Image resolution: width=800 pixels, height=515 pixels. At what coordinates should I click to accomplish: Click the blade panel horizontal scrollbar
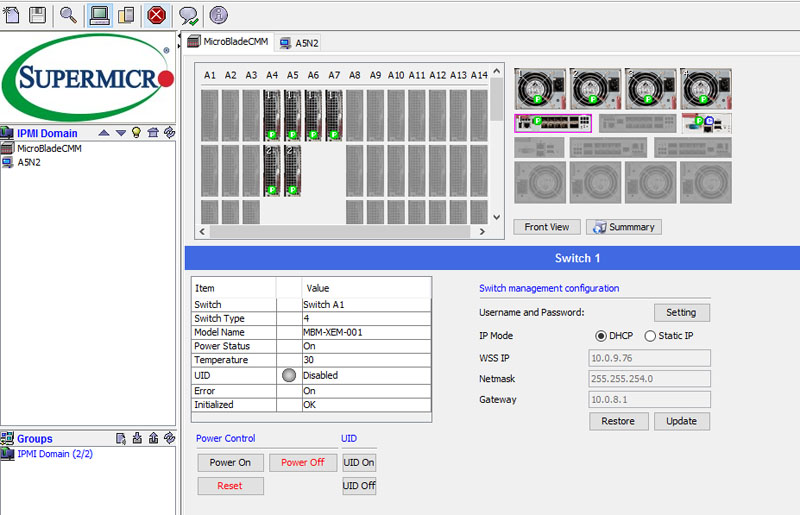(340, 232)
